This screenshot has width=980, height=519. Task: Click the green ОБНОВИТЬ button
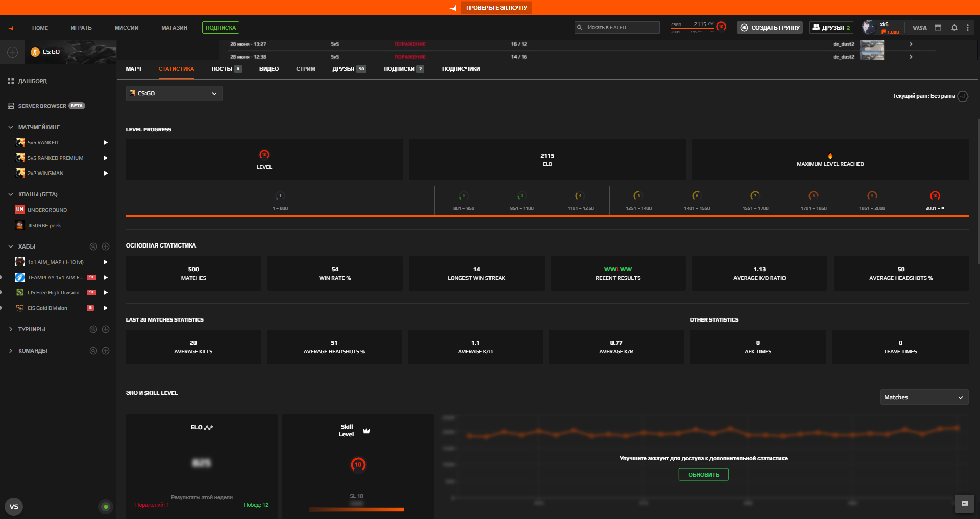[x=703, y=475]
